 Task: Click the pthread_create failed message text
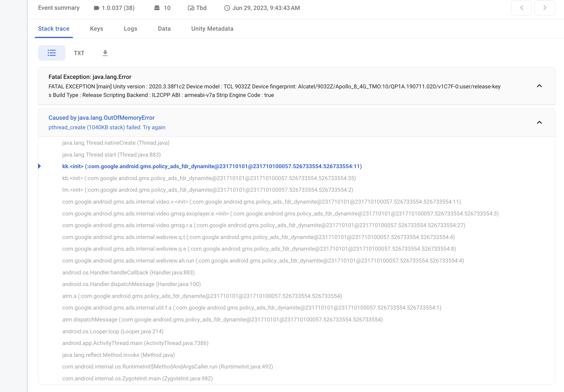pos(107,127)
